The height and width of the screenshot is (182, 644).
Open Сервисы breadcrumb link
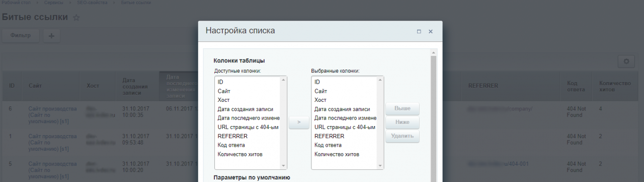coord(53,3)
